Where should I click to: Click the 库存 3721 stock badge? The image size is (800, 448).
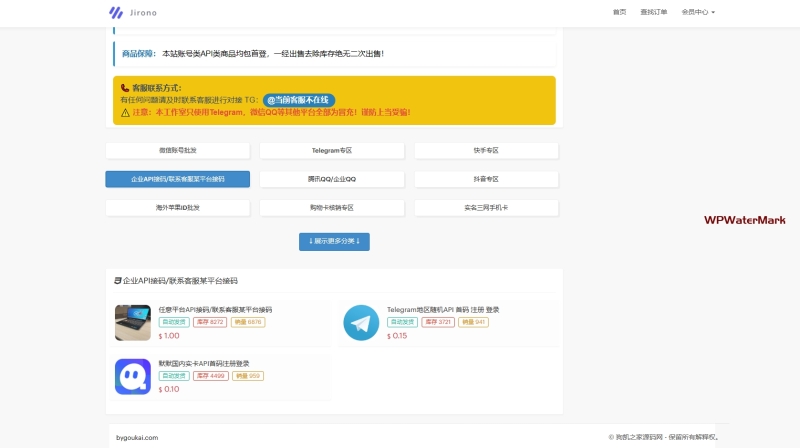438,322
